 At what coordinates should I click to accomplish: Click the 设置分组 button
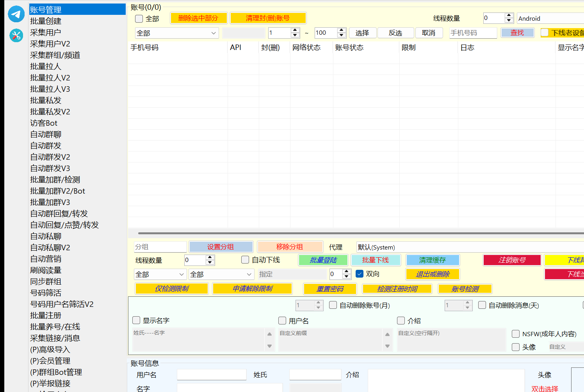pos(221,247)
